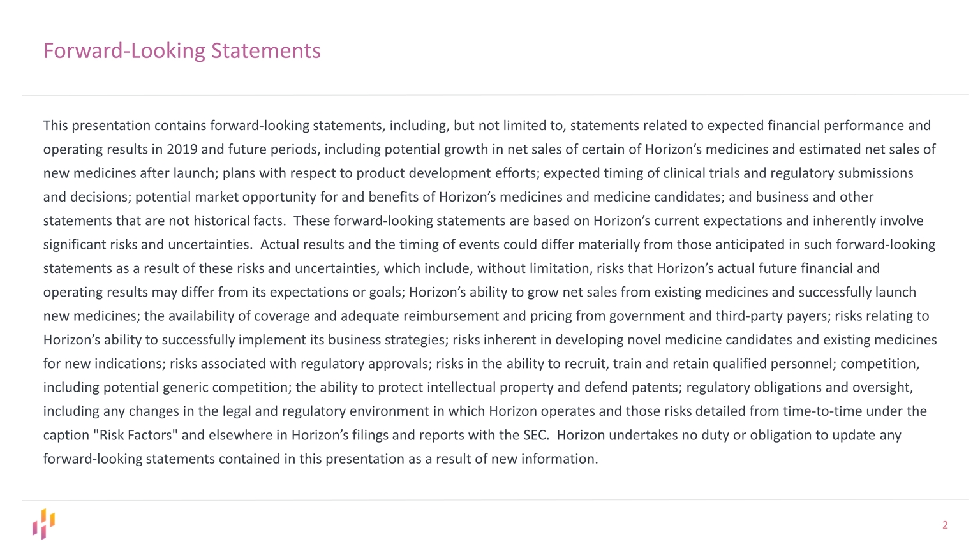Image resolution: width=980 pixels, height=551 pixels.
Task: Click the slide page number 2
Action: (x=945, y=525)
